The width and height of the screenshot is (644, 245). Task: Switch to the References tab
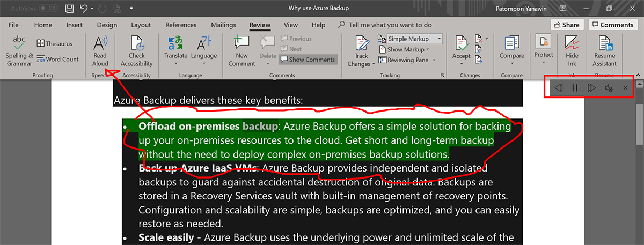point(181,25)
